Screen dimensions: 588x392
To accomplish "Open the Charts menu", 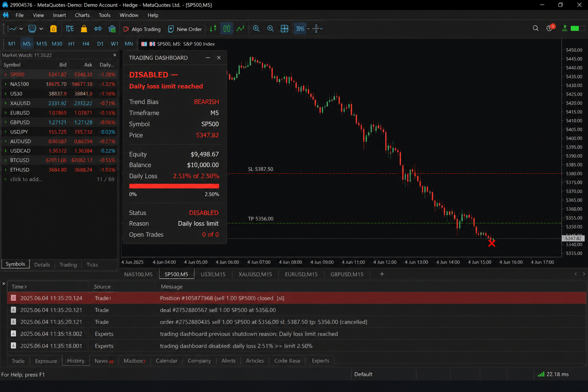I will [x=82, y=15].
